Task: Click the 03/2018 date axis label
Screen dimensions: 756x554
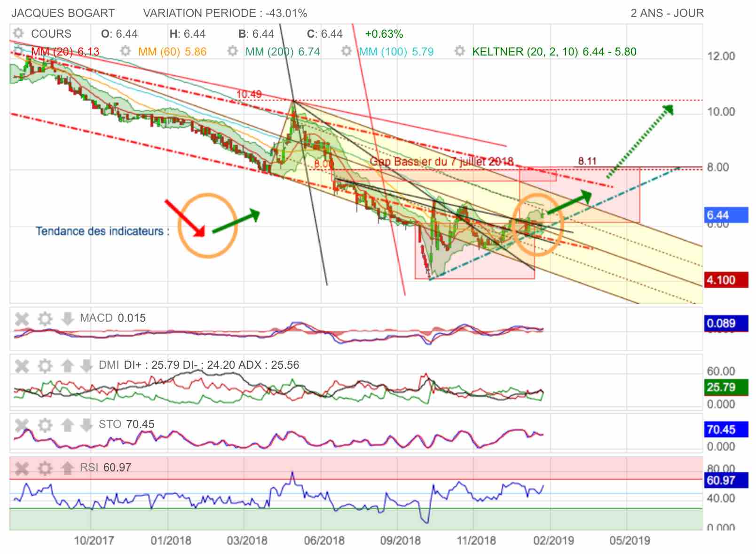Action: [247, 540]
